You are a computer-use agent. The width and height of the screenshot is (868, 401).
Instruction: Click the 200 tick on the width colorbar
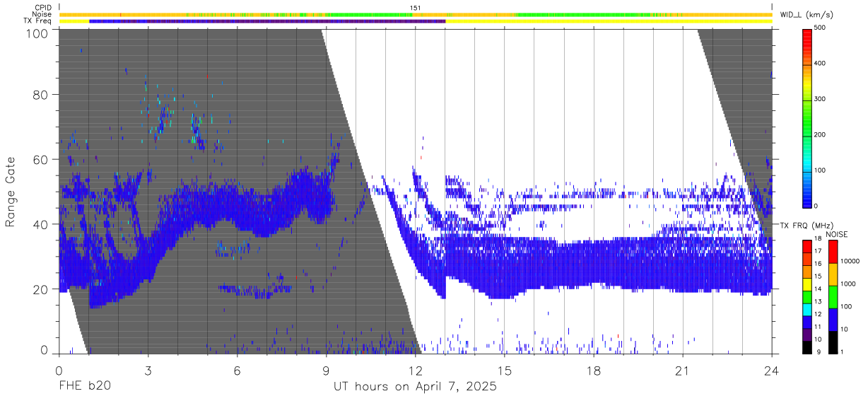[821, 134]
